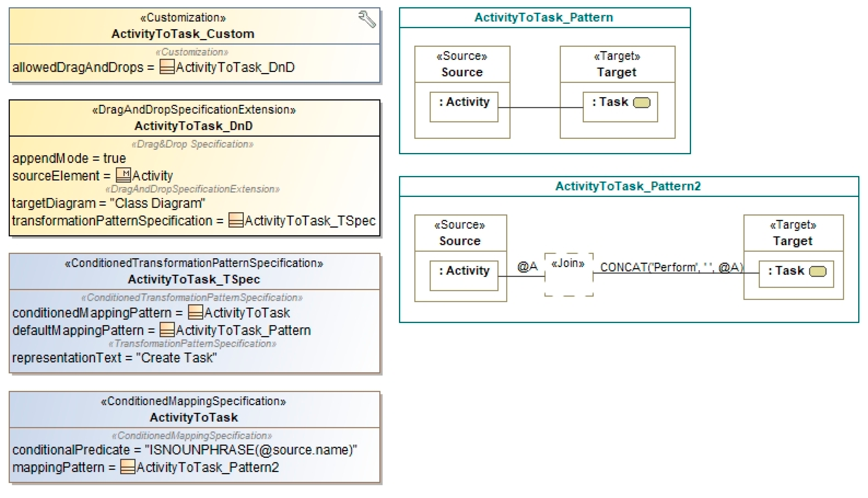Click the Task rounded icon in ActivityToTask_Pattern2
Viewport: 868px width, 498px height.
pyautogui.click(x=818, y=272)
